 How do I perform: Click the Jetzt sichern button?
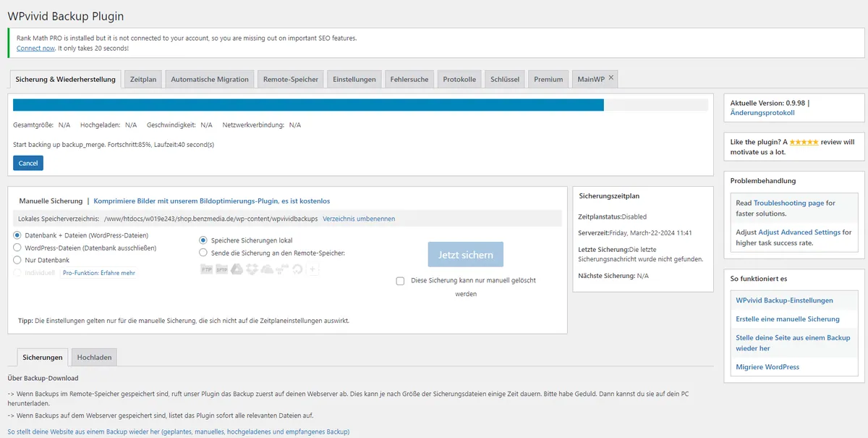tap(466, 255)
